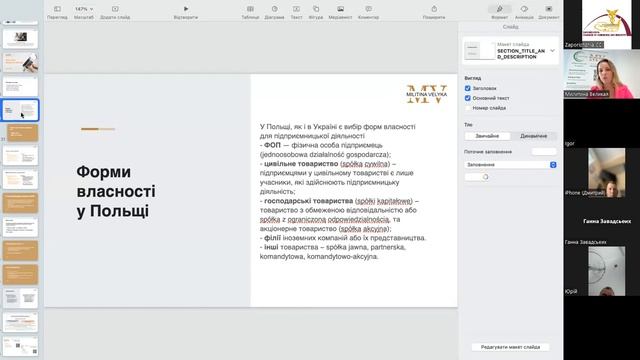Insert a chart via Діаграма icon
The height and width of the screenshot is (360, 640).
tap(274, 9)
